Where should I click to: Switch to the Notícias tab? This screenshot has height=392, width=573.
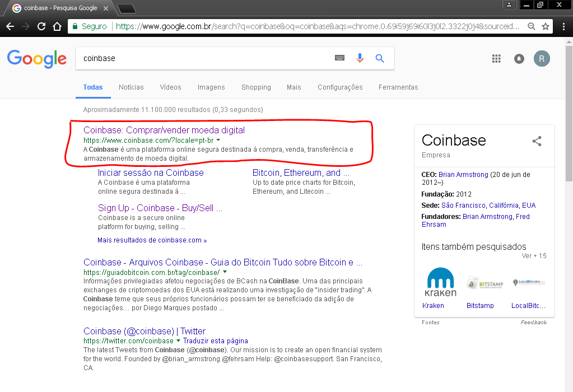[x=131, y=87]
